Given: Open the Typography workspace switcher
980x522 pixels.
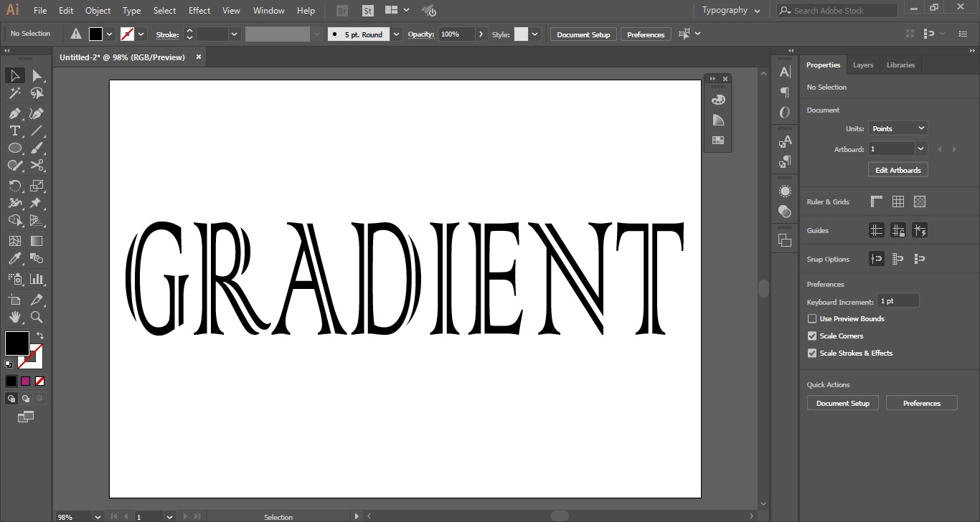Looking at the screenshot, I should pyautogui.click(x=730, y=11).
